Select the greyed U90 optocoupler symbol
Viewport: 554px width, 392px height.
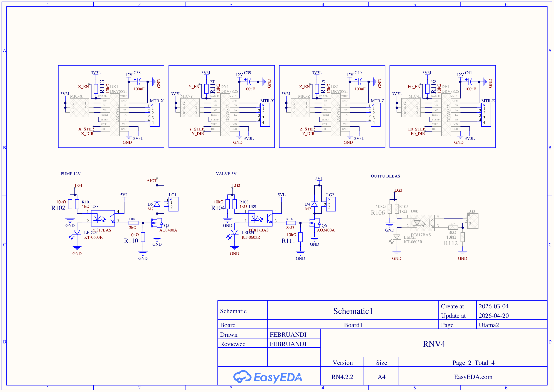coord(423,223)
